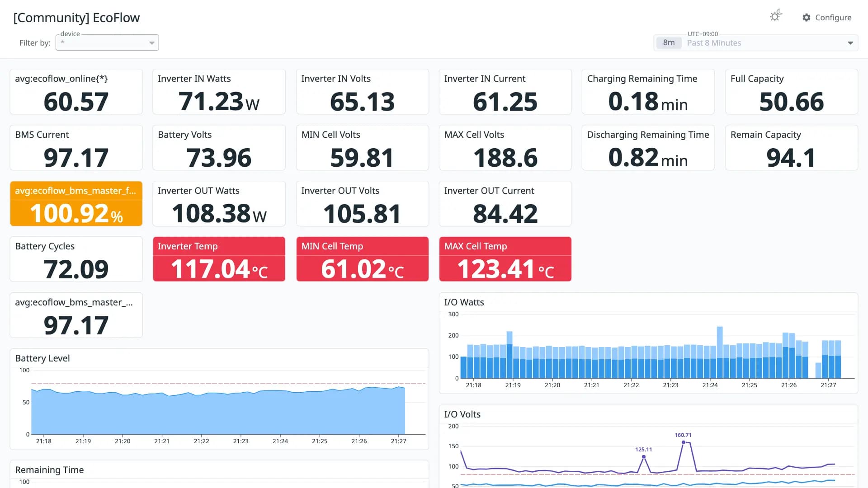Click the red MIN Cell Temp tile
This screenshot has height=488, width=868.
362,259
